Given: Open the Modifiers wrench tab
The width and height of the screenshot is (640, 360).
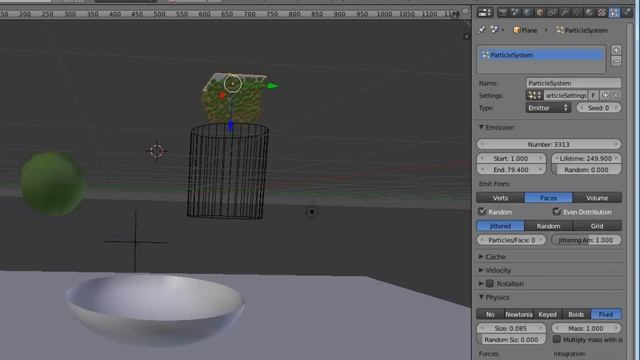Looking at the screenshot, I should [x=564, y=13].
